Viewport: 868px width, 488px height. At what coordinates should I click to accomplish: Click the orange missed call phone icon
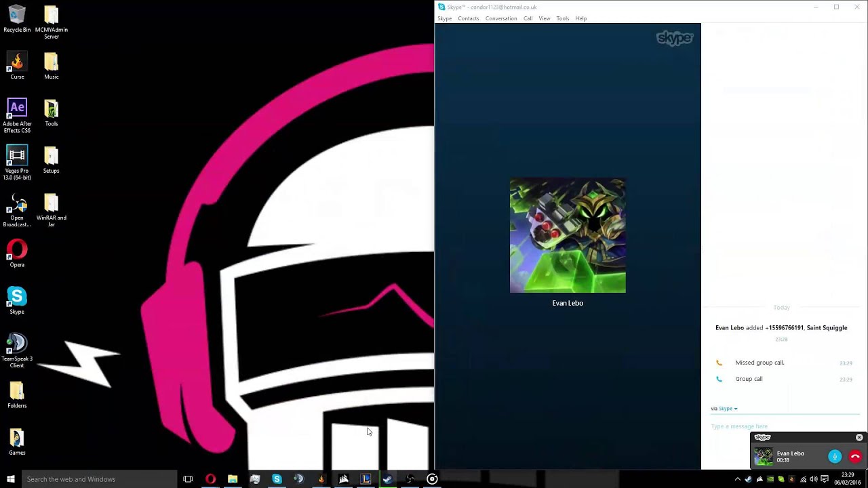pos(719,363)
